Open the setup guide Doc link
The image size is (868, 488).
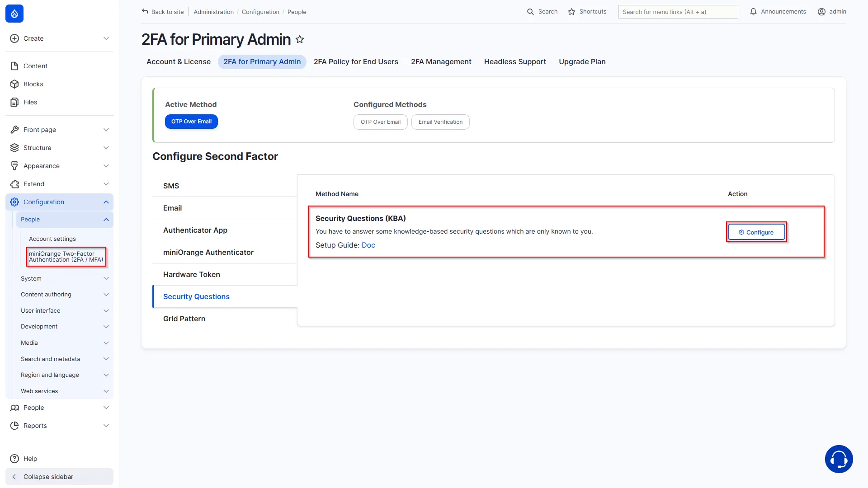[x=368, y=245]
